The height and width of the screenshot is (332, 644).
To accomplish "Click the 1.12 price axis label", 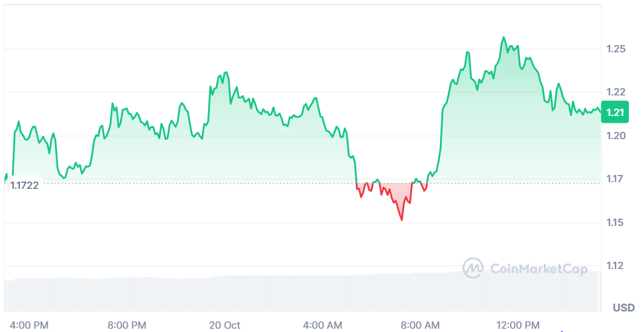I will [x=616, y=266].
